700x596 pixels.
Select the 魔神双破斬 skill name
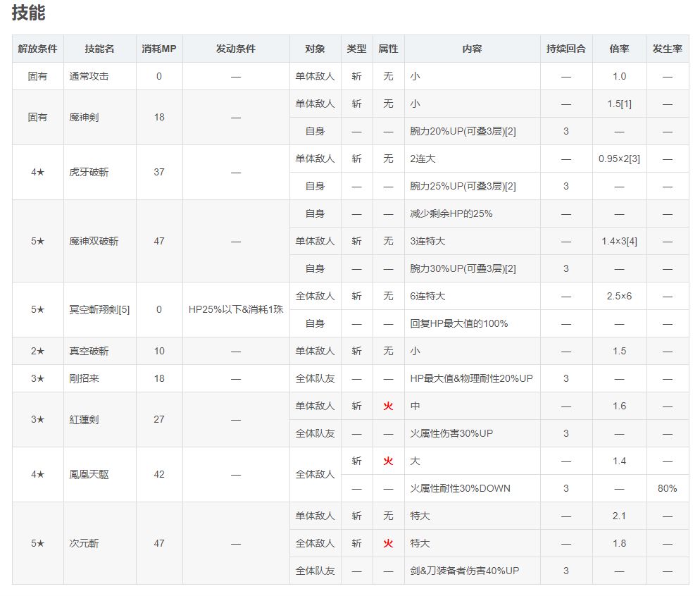[94, 241]
